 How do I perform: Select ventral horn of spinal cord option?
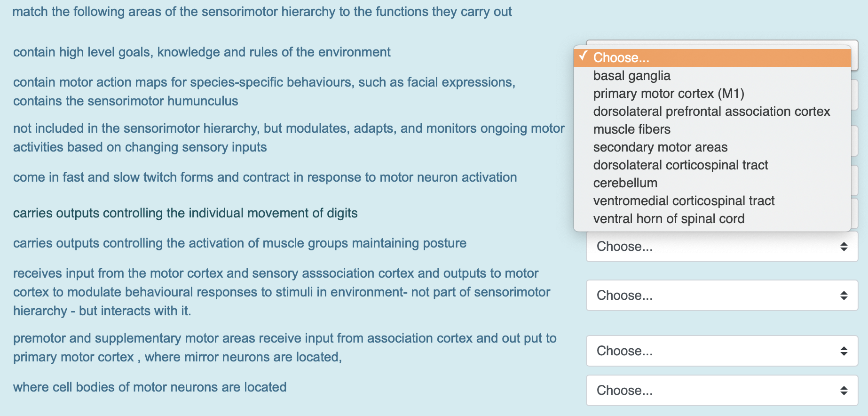coord(669,218)
